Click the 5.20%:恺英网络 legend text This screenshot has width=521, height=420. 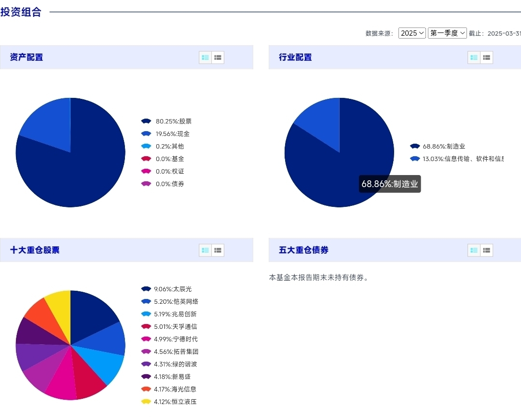(176, 301)
